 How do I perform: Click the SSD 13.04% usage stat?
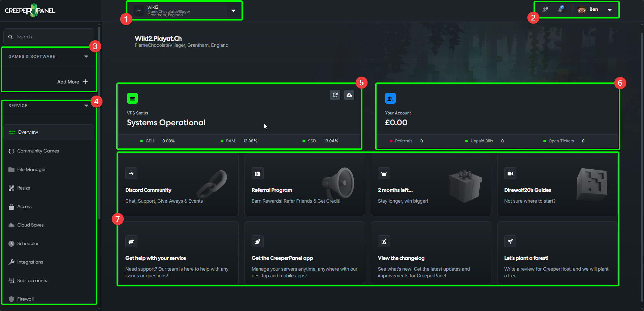point(320,141)
